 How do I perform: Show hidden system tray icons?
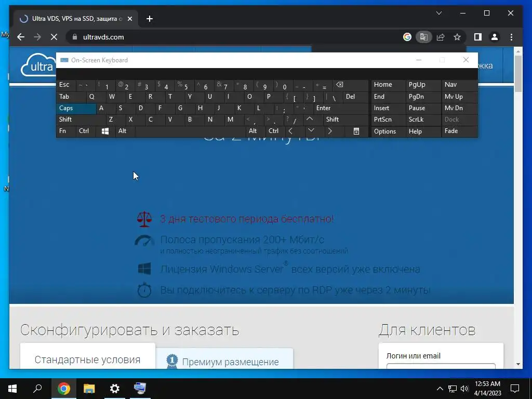coord(440,389)
